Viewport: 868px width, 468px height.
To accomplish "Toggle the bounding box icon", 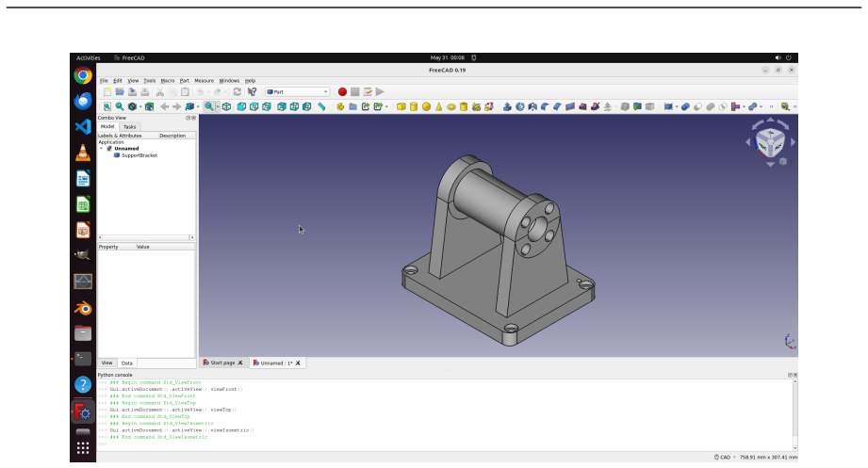I will 150,106.
